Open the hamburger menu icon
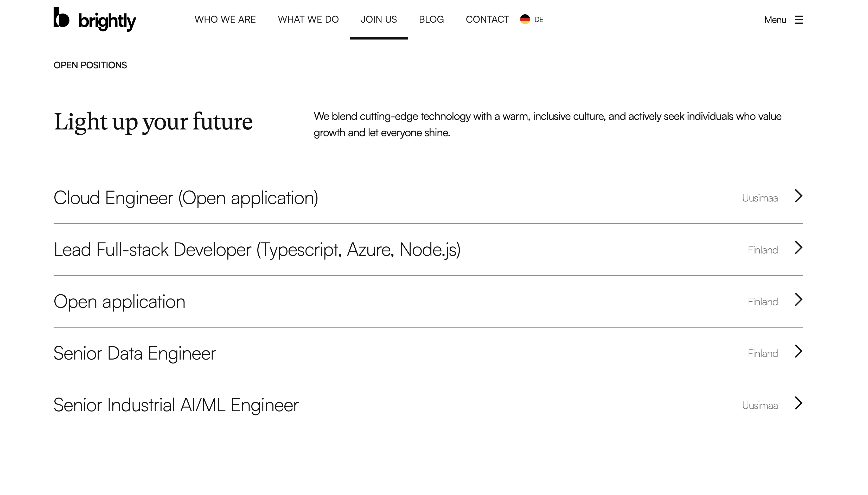Screen dimensions: 868x495 coord(798,20)
